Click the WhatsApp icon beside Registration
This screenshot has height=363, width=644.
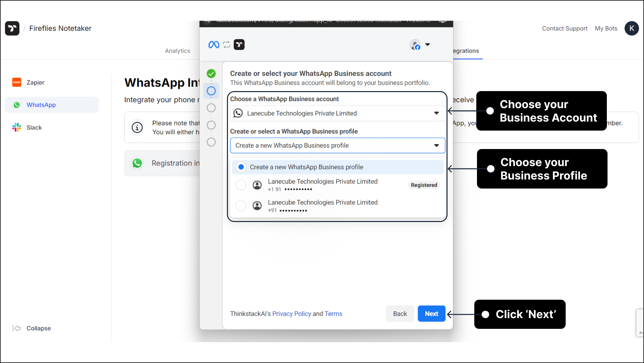(x=137, y=163)
